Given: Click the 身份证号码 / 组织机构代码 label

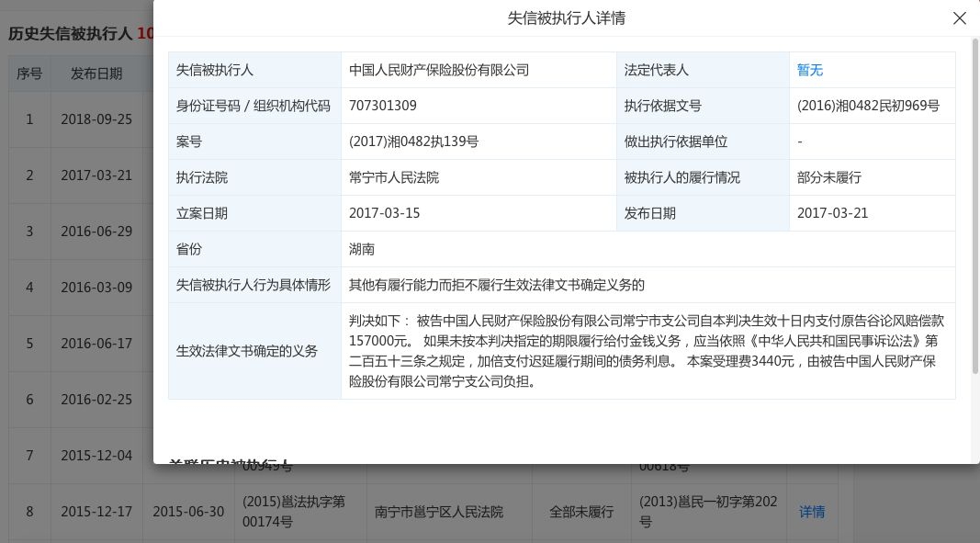Looking at the screenshot, I should click(x=253, y=106).
